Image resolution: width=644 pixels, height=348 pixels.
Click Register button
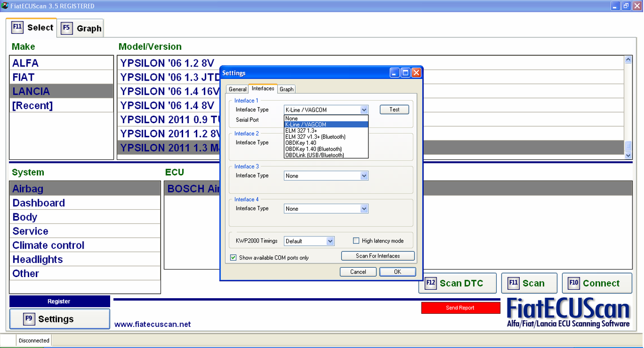[59, 301]
